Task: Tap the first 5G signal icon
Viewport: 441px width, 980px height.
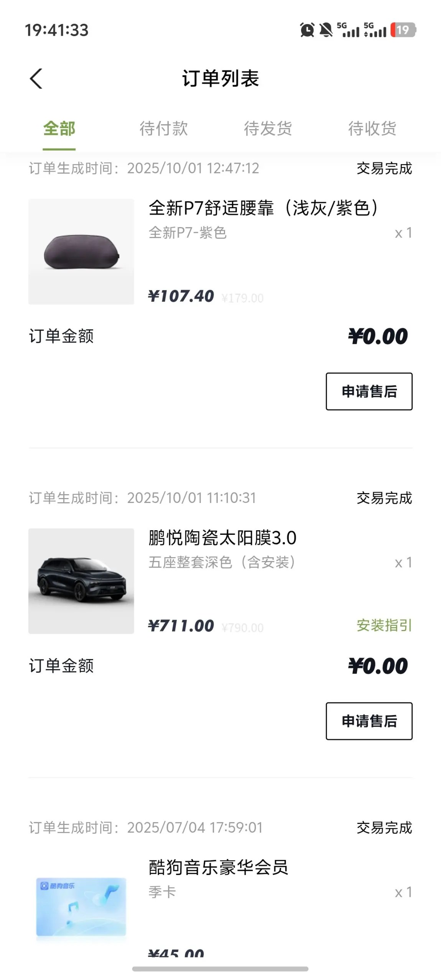Action: 348,30
